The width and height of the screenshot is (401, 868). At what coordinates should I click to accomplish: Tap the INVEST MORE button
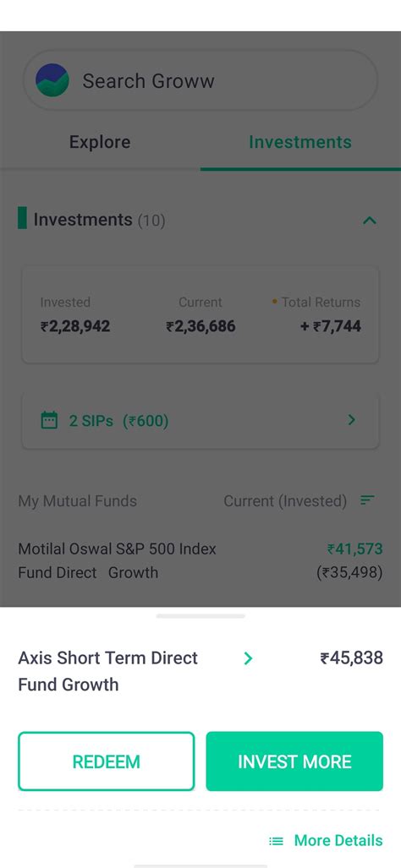(294, 762)
